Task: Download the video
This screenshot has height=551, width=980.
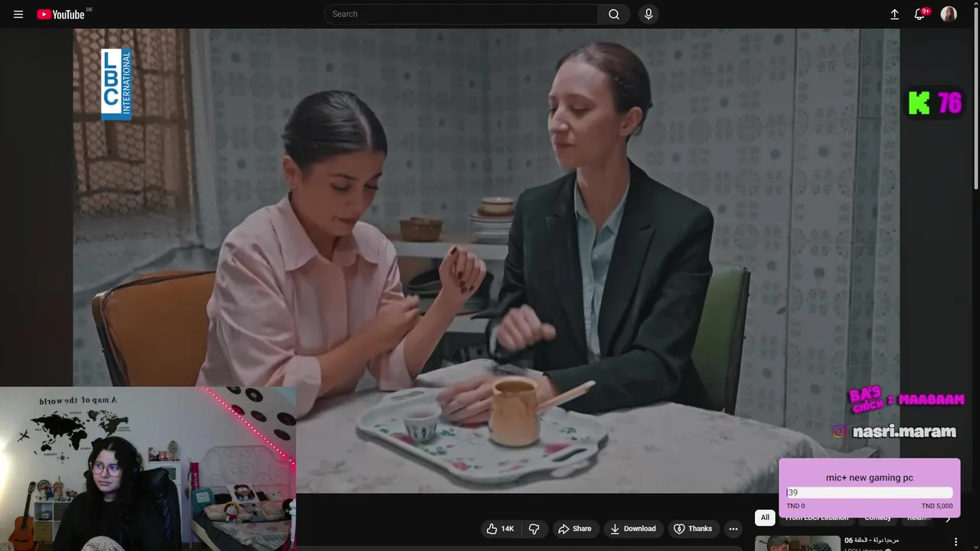Action: click(632, 529)
